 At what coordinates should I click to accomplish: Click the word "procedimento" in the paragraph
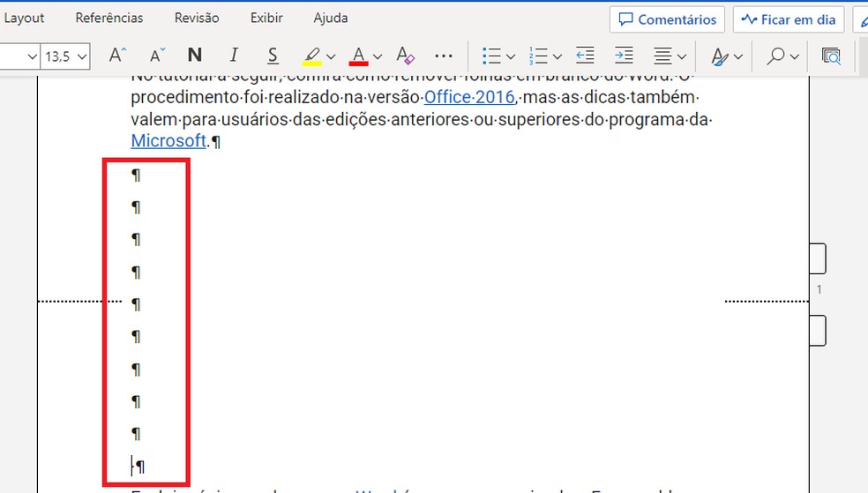(x=185, y=97)
